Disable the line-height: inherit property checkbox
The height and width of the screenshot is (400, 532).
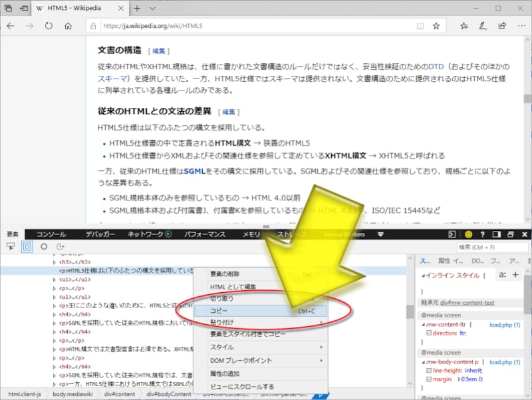pyautogui.click(x=428, y=371)
